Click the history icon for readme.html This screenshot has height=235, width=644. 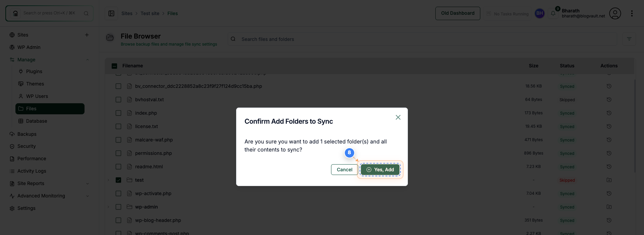pyautogui.click(x=609, y=167)
